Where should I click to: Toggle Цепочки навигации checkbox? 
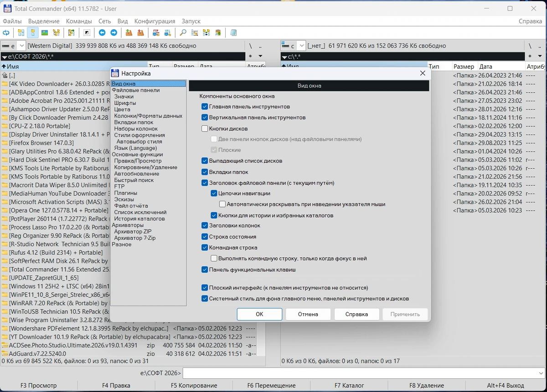pyautogui.click(x=214, y=193)
